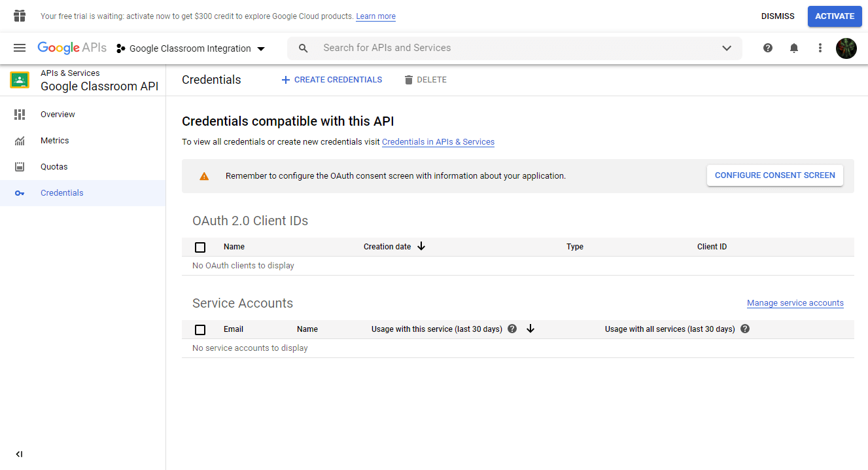Click the Google Classroom API logo icon
Image resolution: width=868 pixels, height=470 pixels.
(20, 80)
